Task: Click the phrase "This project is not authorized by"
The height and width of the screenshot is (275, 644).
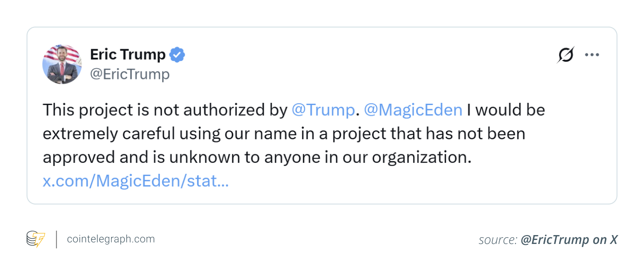Action: pos(165,110)
